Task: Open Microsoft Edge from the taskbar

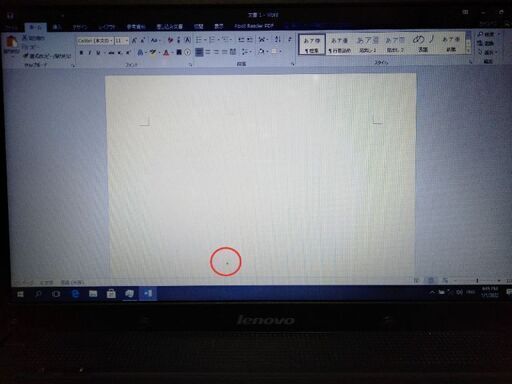Action: pyautogui.click(x=75, y=293)
